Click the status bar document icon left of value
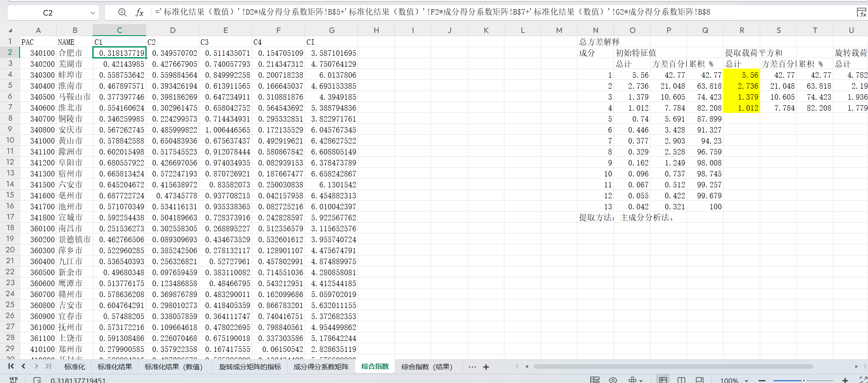The image size is (868, 383). [x=37, y=380]
